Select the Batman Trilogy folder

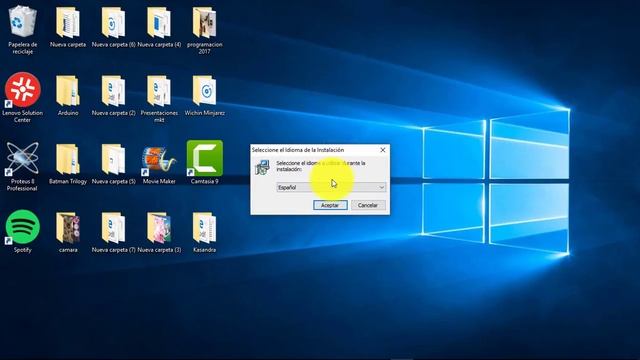point(68,159)
